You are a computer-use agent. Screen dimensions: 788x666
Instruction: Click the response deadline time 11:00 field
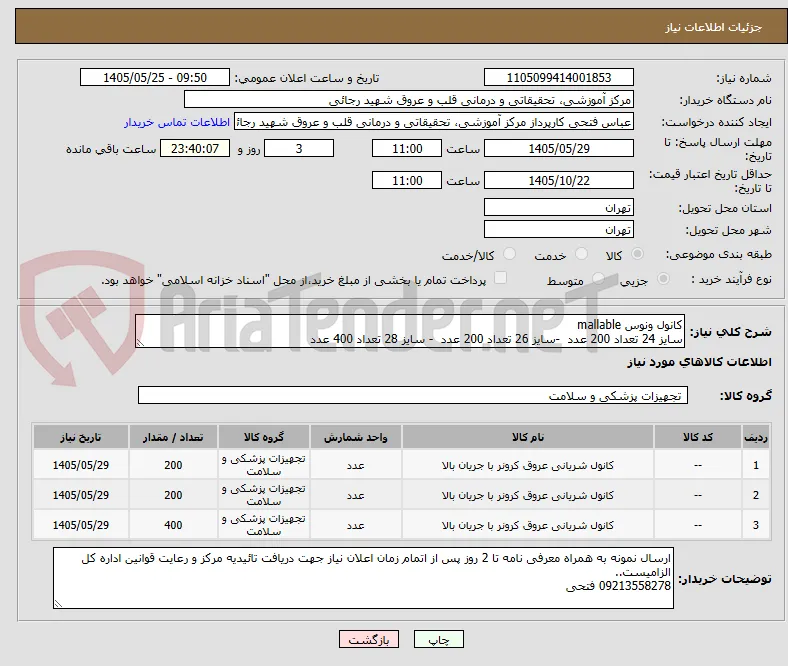(407, 148)
